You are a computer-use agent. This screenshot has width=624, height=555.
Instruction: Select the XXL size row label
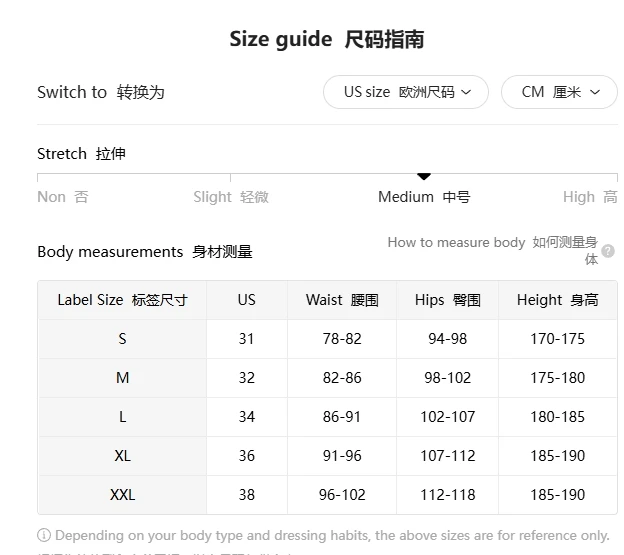coord(122,495)
